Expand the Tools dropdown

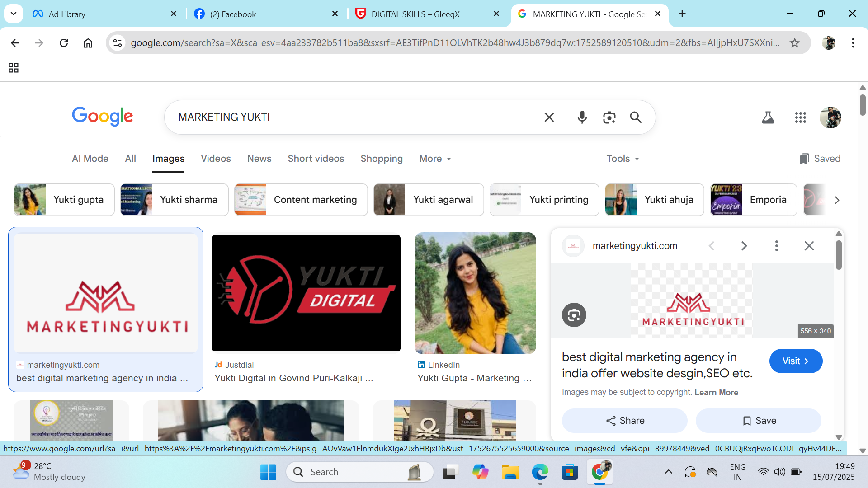point(623,159)
